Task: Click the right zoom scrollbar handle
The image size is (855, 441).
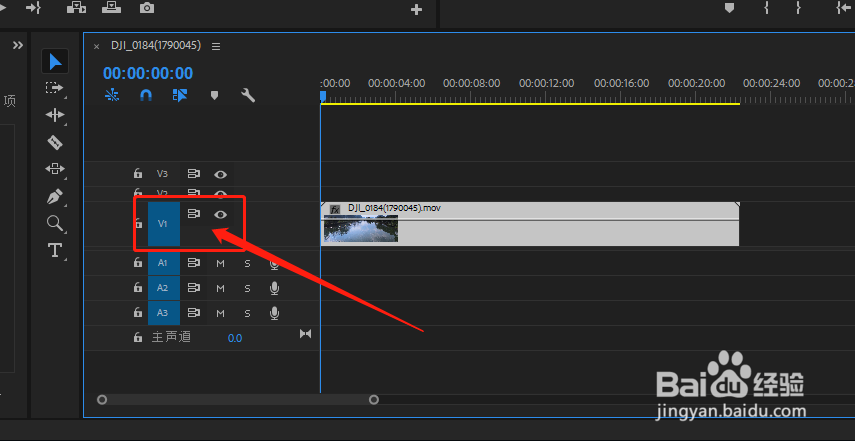Action: coord(374,400)
